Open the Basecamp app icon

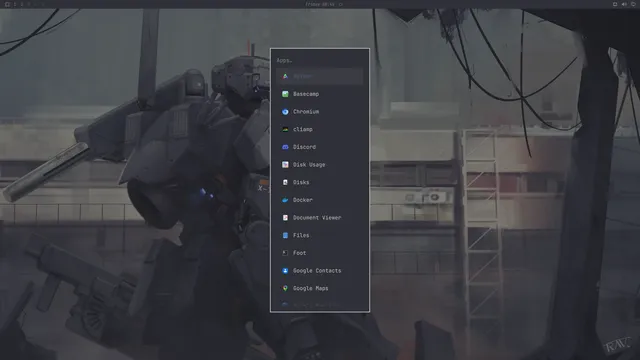click(285, 94)
